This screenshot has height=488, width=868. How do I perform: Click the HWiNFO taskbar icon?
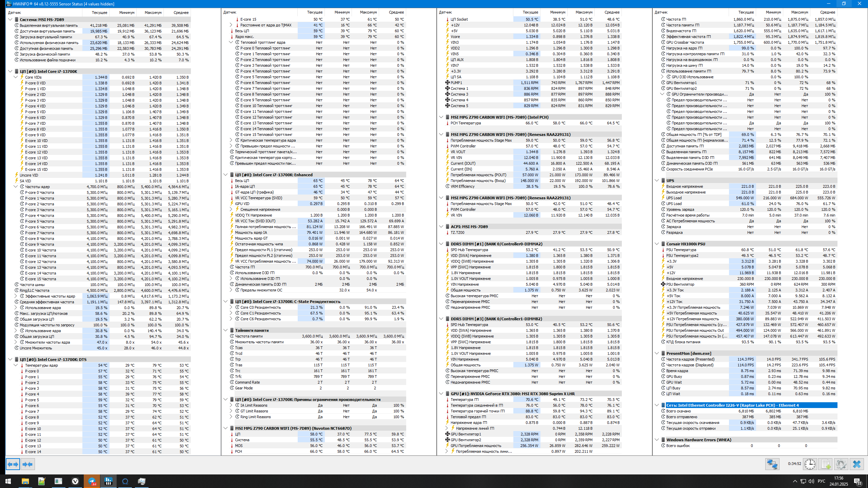click(x=108, y=481)
